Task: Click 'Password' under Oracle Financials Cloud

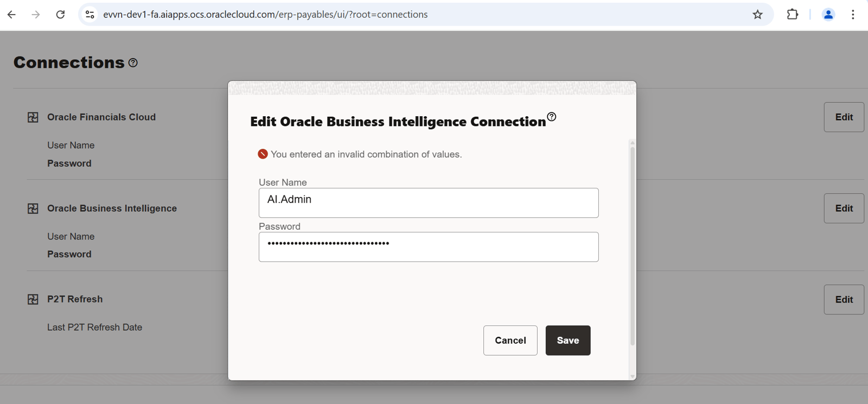Action: click(69, 163)
